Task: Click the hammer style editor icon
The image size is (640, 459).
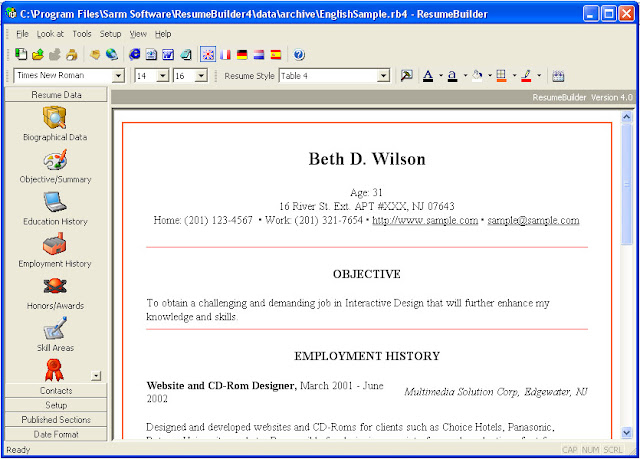Action: 407,75
